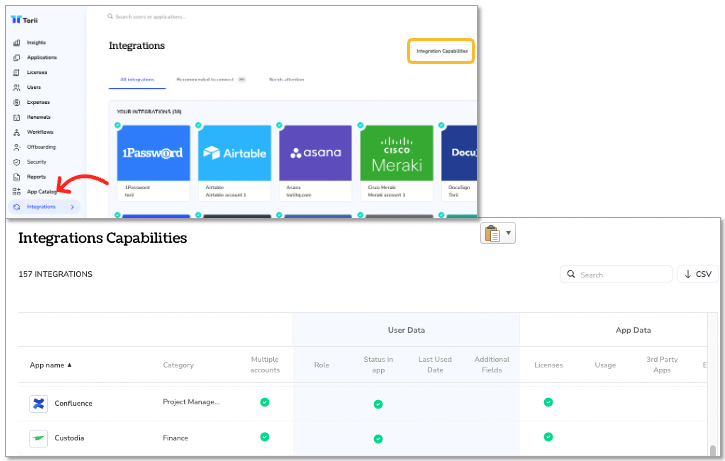Click the Last Used Date column header
The height and width of the screenshot is (461, 725).
click(435, 365)
